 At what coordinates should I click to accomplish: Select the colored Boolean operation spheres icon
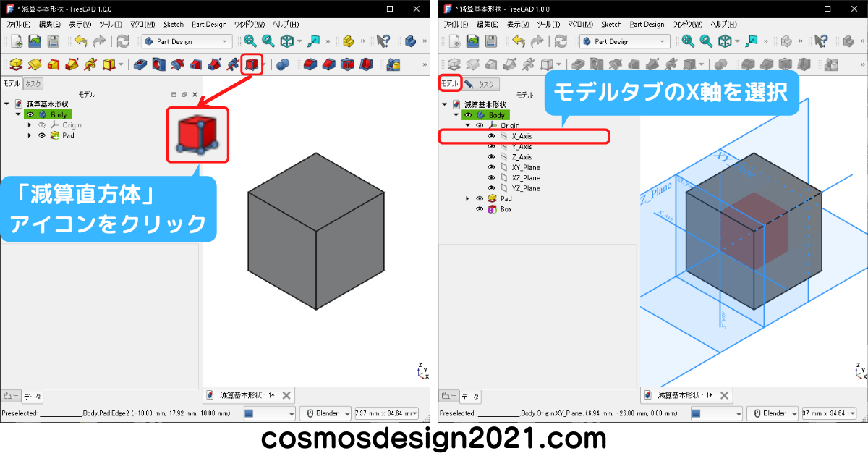[x=283, y=64]
